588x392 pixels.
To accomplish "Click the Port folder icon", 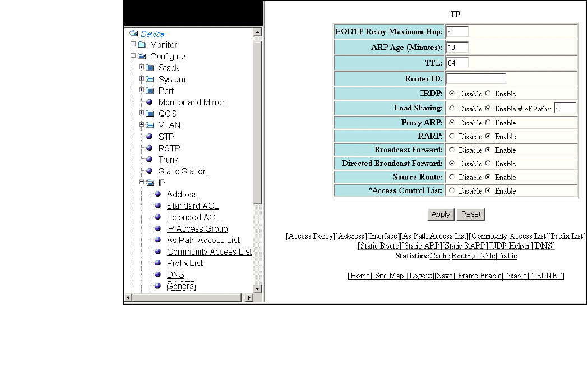I will (150, 91).
